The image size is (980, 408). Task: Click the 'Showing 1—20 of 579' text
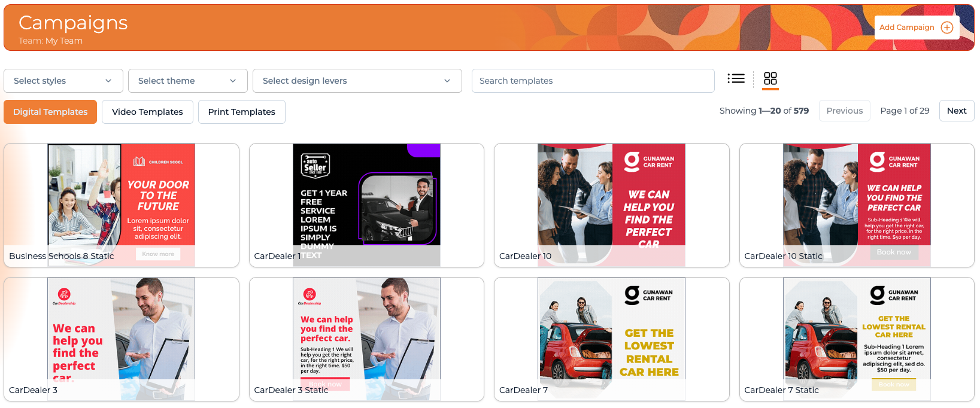click(x=764, y=111)
